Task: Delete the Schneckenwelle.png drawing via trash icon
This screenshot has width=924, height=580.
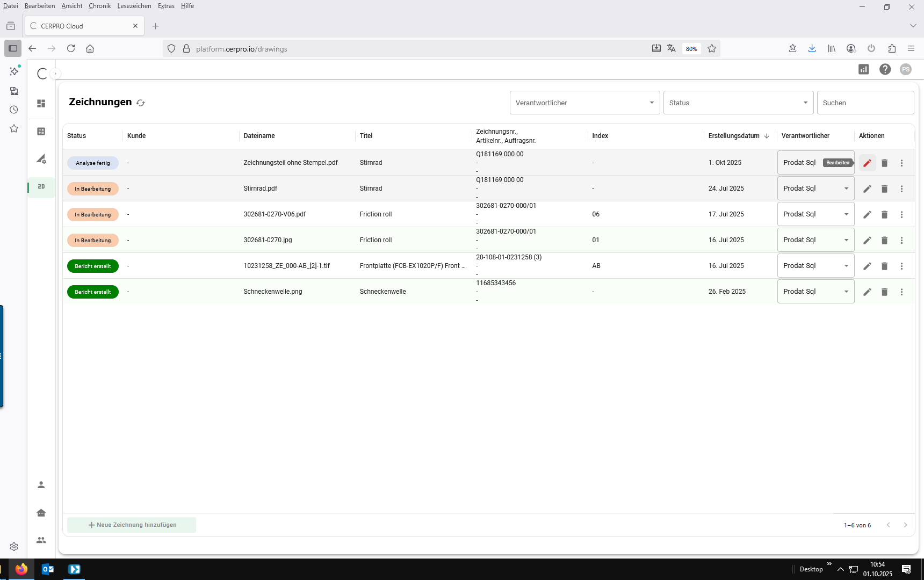Action: [x=884, y=292]
